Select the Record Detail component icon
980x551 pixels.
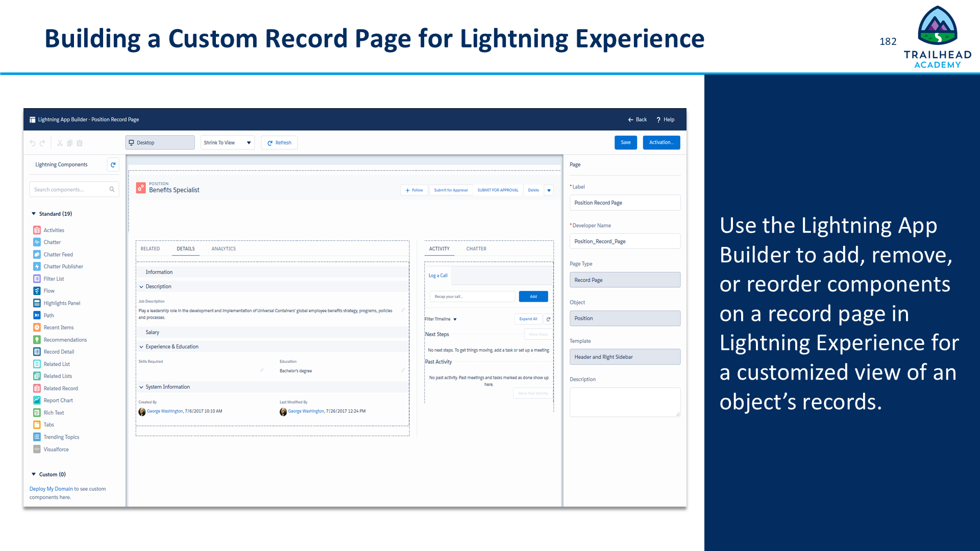pyautogui.click(x=37, y=352)
